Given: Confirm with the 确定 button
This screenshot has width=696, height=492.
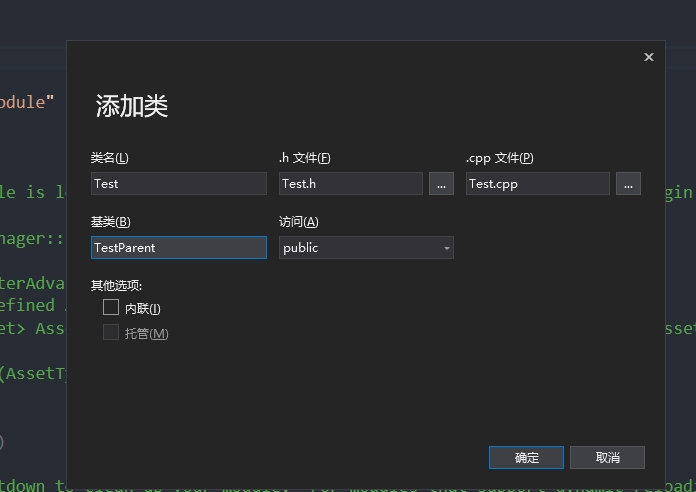Looking at the screenshot, I should pos(526,457).
